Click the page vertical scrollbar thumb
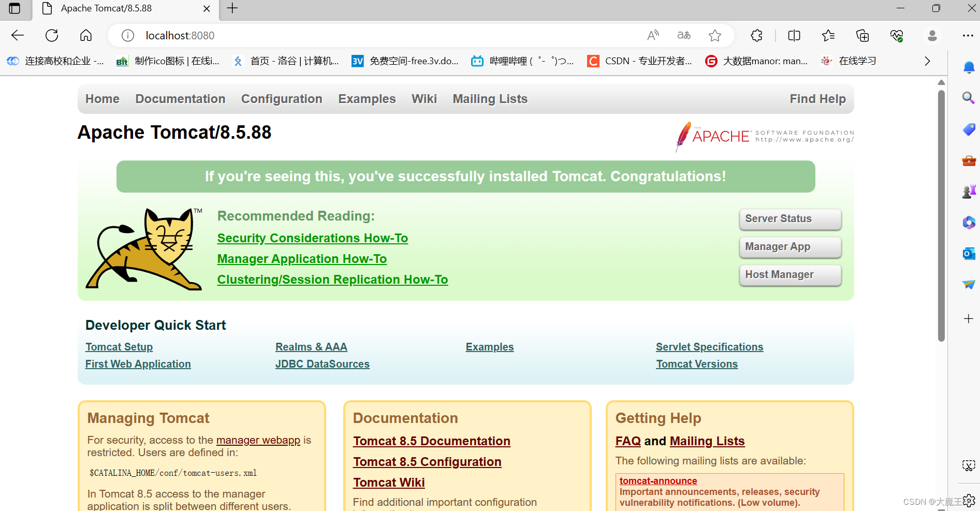This screenshot has height=511, width=980. point(941,215)
